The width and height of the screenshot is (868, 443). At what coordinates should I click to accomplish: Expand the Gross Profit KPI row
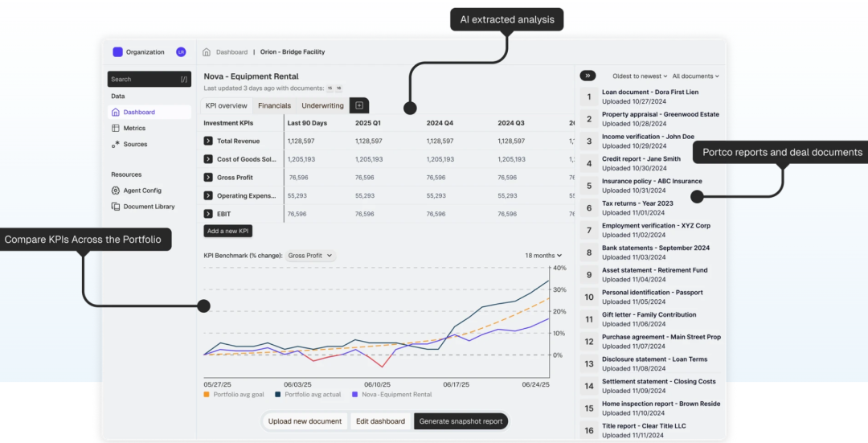[x=208, y=178]
